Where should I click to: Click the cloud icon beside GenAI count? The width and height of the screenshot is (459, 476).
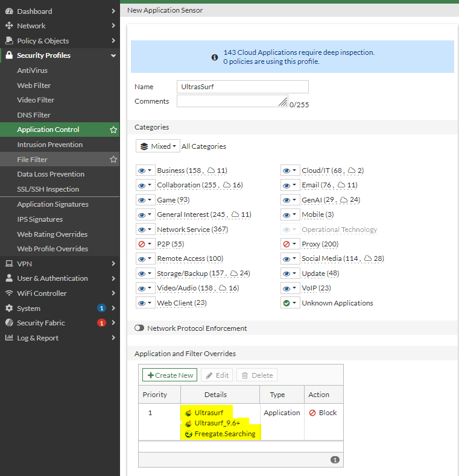click(x=344, y=200)
